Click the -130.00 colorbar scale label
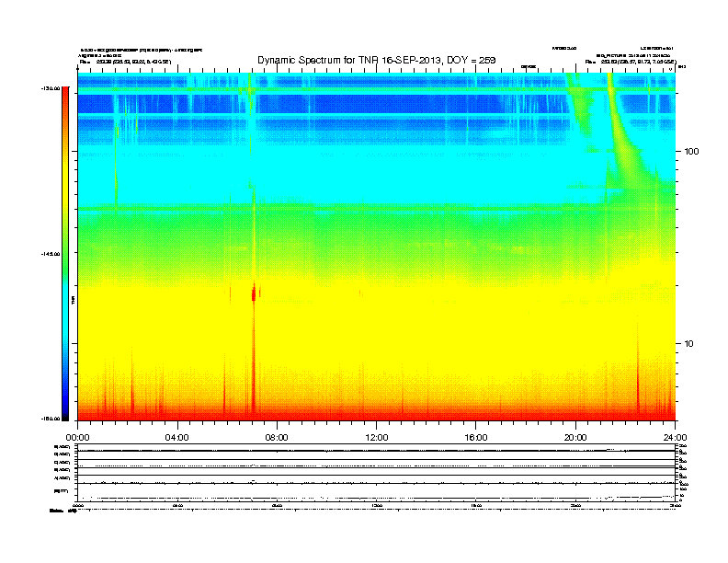This screenshot has width=728, height=563. pyautogui.click(x=51, y=88)
